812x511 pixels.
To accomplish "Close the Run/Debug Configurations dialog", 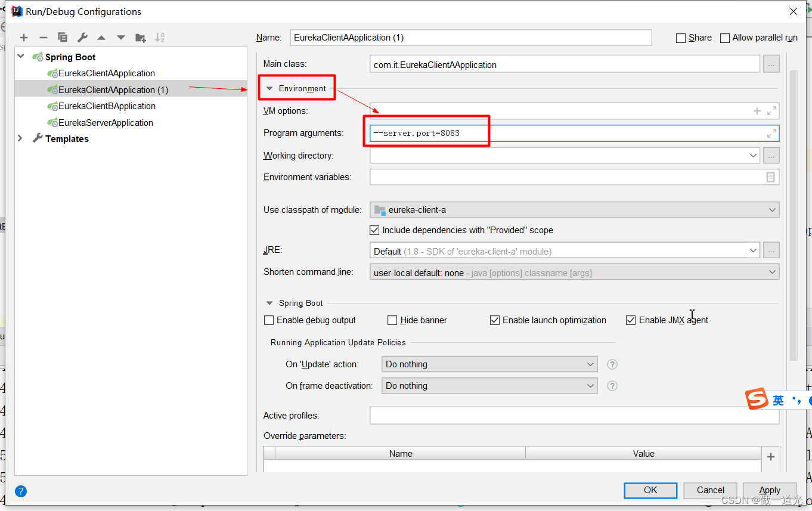I will (794, 11).
